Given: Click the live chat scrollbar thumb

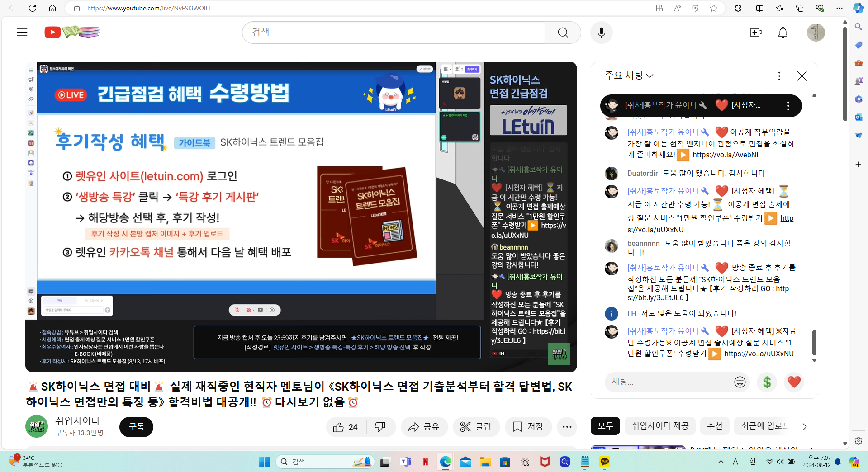Looking at the screenshot, I should pyautogui.click(x=814, y=342).
